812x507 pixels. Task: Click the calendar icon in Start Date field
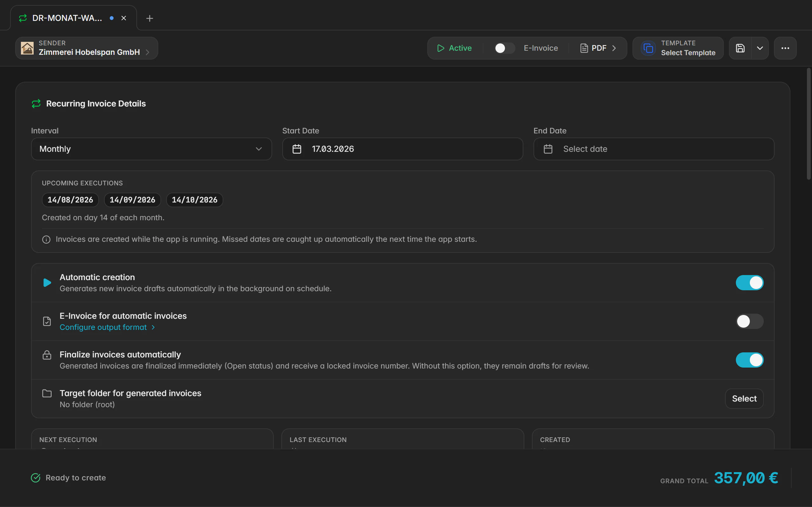[297, 149]
